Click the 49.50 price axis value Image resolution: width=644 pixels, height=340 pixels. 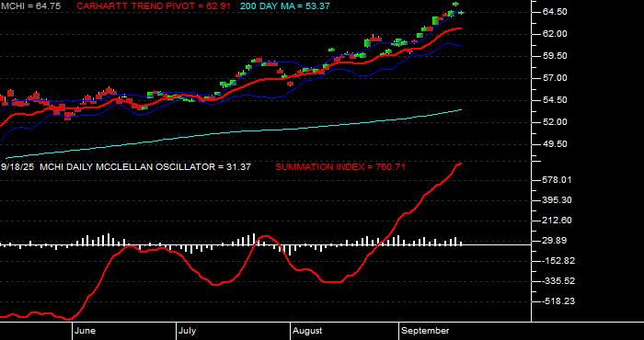(x=556, y=144)
